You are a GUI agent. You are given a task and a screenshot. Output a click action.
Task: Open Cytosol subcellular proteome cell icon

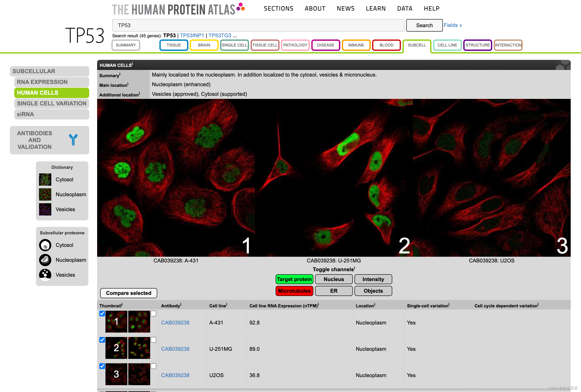[x=45, y=245]
